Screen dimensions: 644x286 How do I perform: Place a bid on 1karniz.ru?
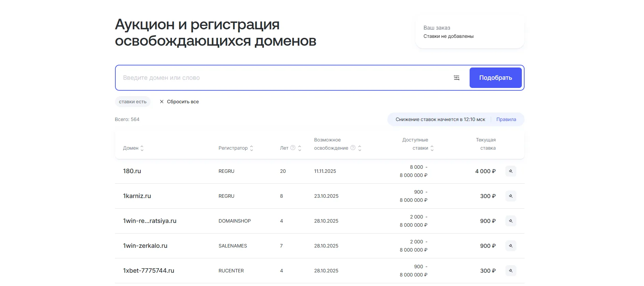point(511,196)
